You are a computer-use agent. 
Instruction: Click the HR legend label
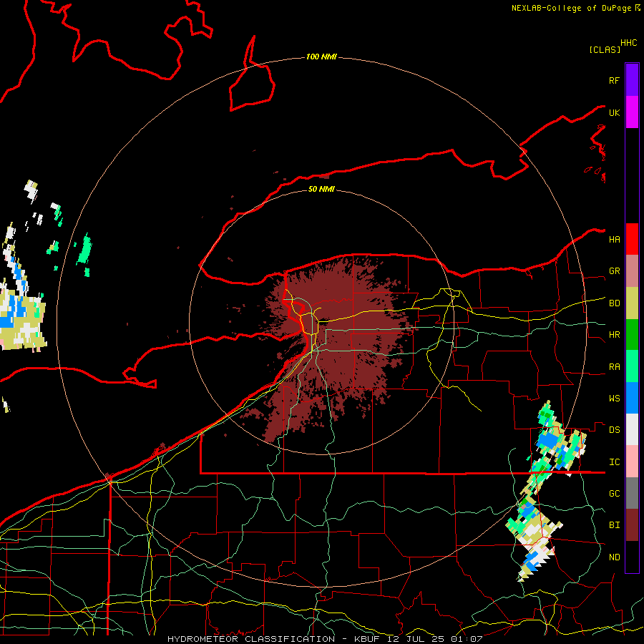614,335
